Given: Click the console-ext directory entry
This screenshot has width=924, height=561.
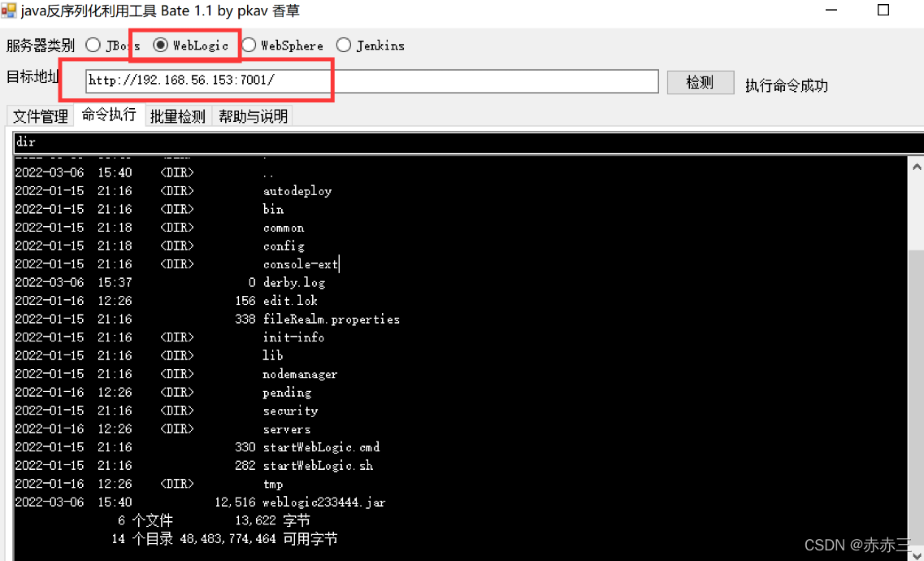Looking at the screenshot, I should 301,264.
